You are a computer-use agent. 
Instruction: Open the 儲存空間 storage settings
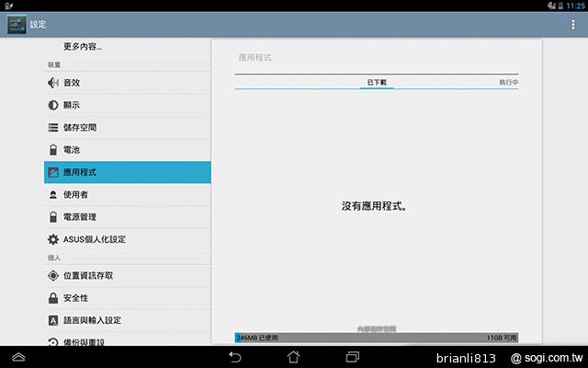[128, 128]
